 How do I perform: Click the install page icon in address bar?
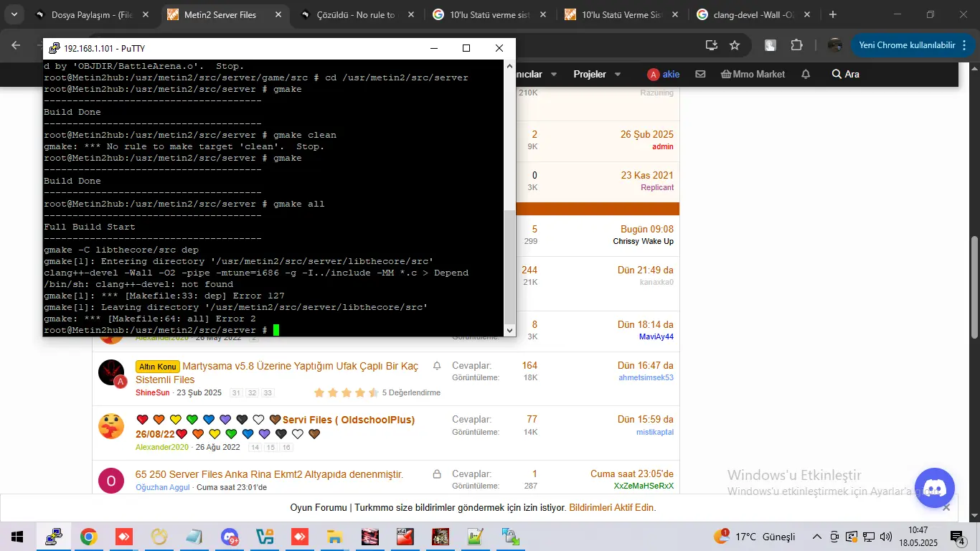click(711, 45)
